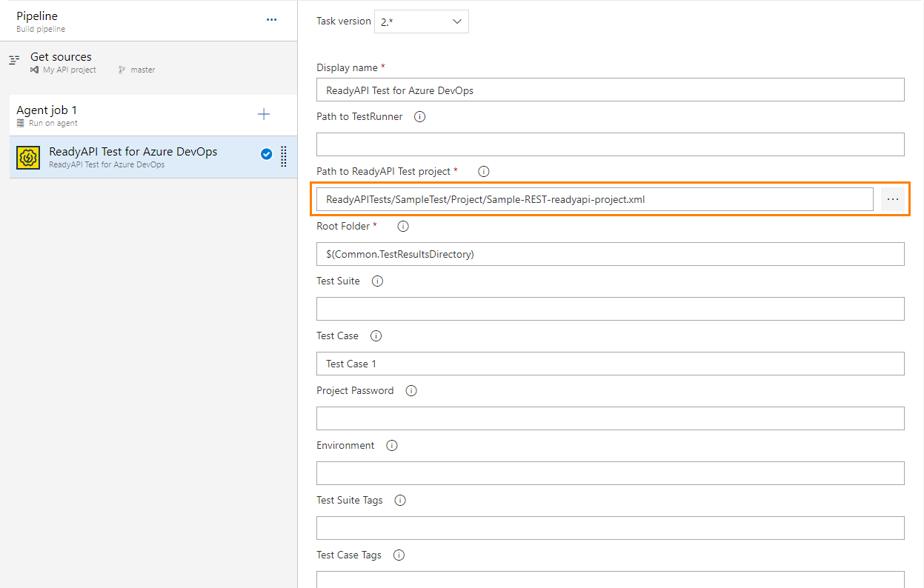Open file browser for ReadyAPI project path
The image size is (924, 588).
point(894,198)
